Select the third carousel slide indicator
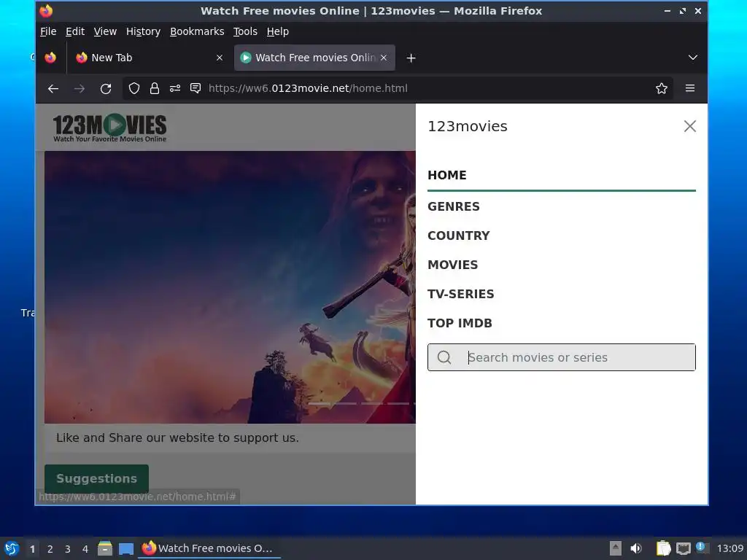Viewport: 747px width, 560px height. pos(371,403)
